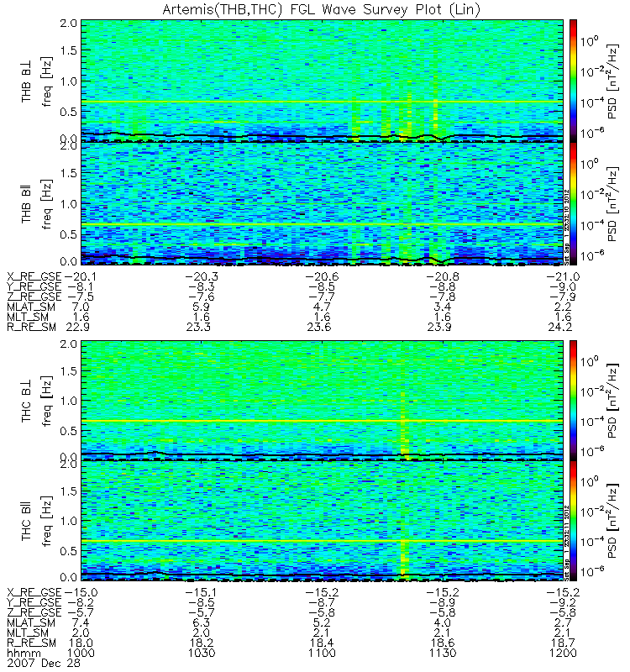
Task: Click the THC Y_RE_GSE value '-8.2'
Action: pos(81,603)
